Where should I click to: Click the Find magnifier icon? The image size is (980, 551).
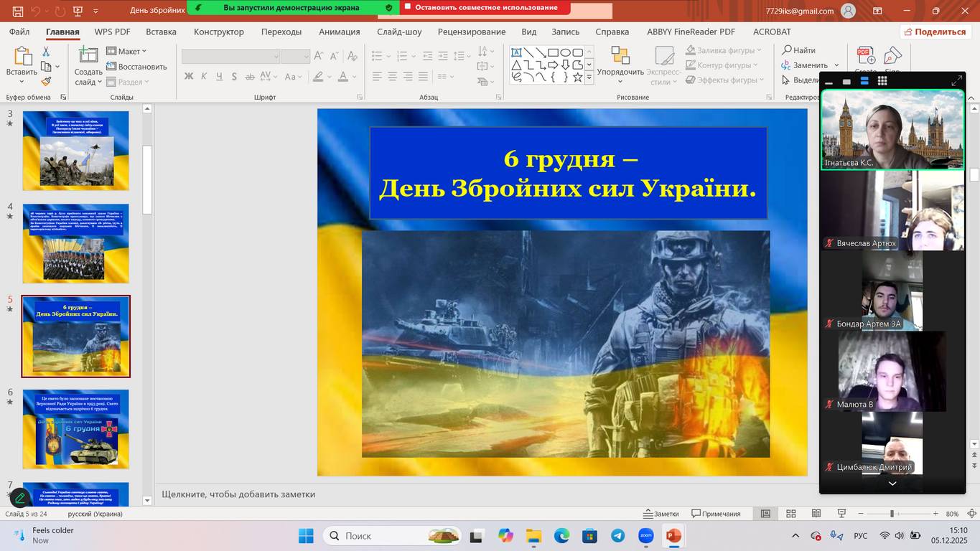point(788,50)
